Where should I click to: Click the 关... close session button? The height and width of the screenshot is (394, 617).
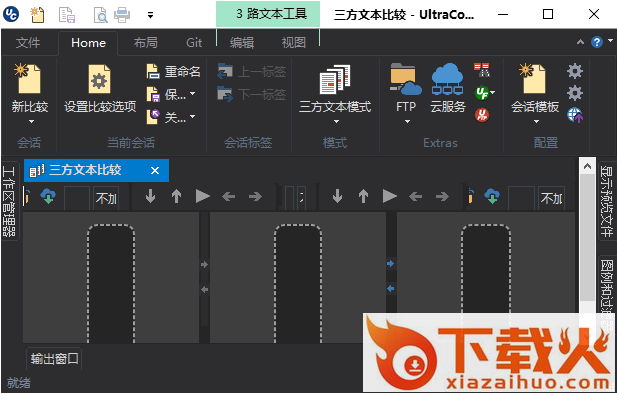point(166,117)
